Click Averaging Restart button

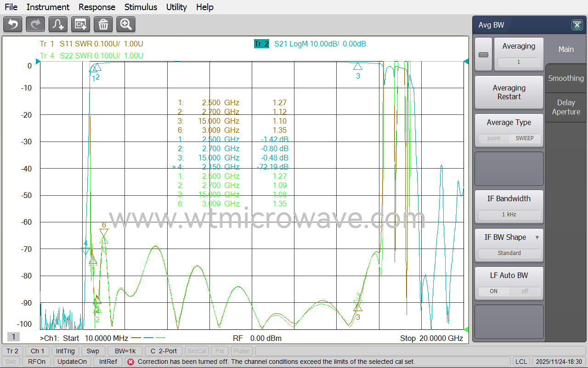tap(509, 92)
